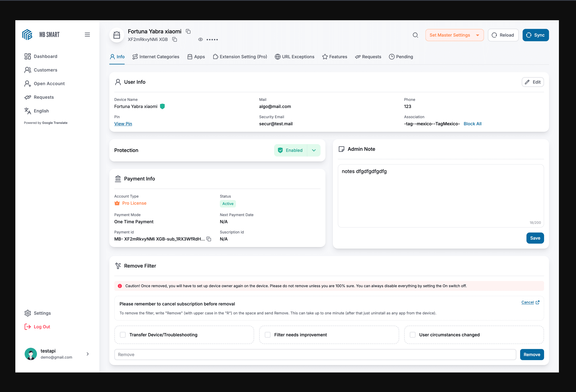Click into the Remove text input field
The width and height of the screenshot is (576, 392).
[x=315, y=355]
